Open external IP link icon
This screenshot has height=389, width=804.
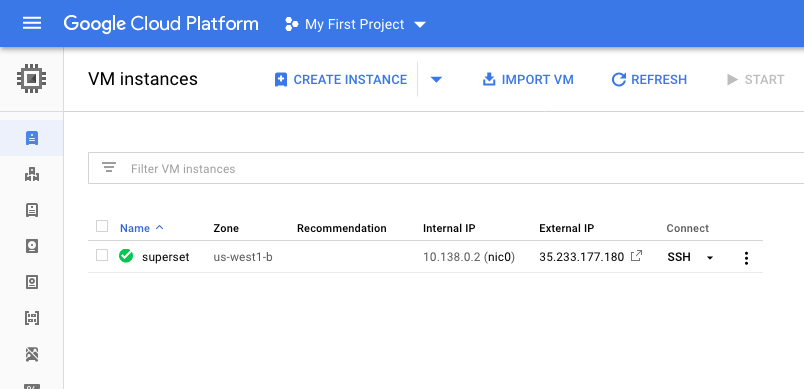click(x=636, y=256)
